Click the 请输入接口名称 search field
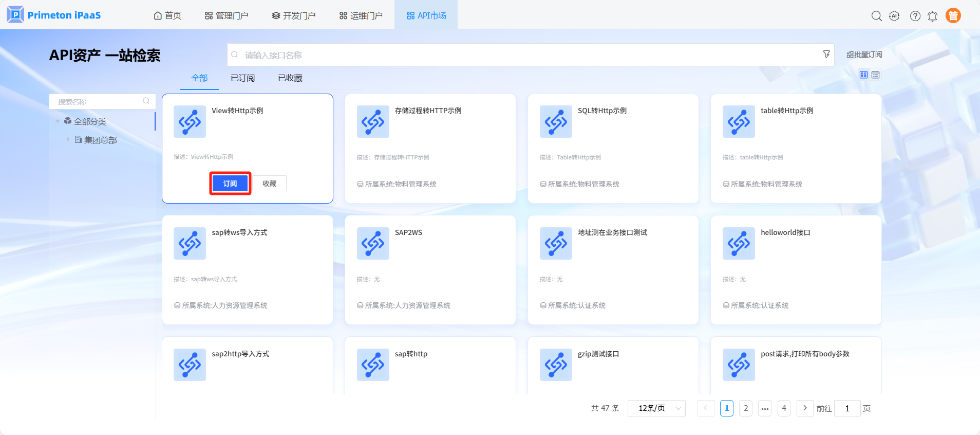Image resolution: width=980 pixels, height=435 pixels. (x=524, y=55)
